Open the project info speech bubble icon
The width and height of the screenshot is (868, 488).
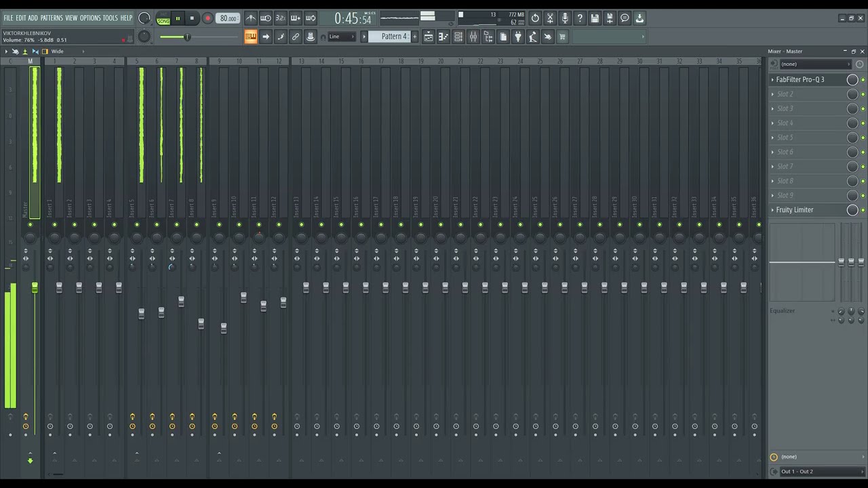tap(625, 18)
